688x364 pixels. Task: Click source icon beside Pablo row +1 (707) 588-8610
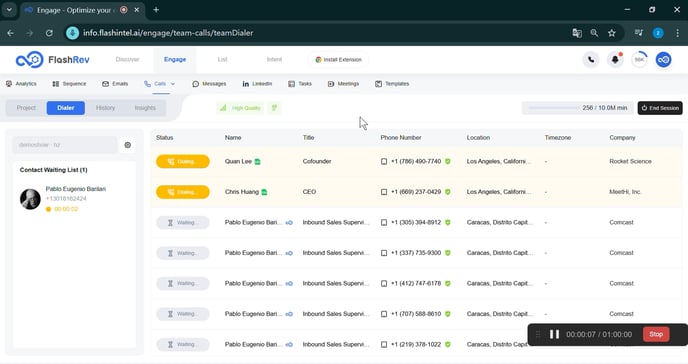(x=289, y=314)
